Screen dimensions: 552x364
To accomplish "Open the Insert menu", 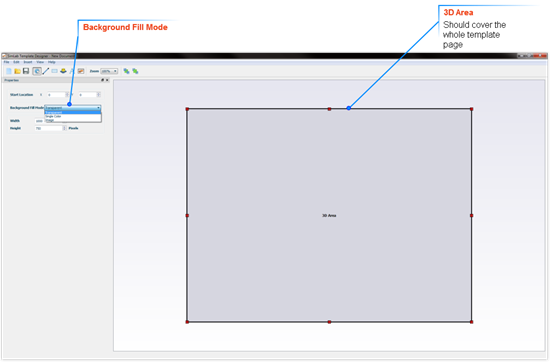I will (x=28, y=62).
